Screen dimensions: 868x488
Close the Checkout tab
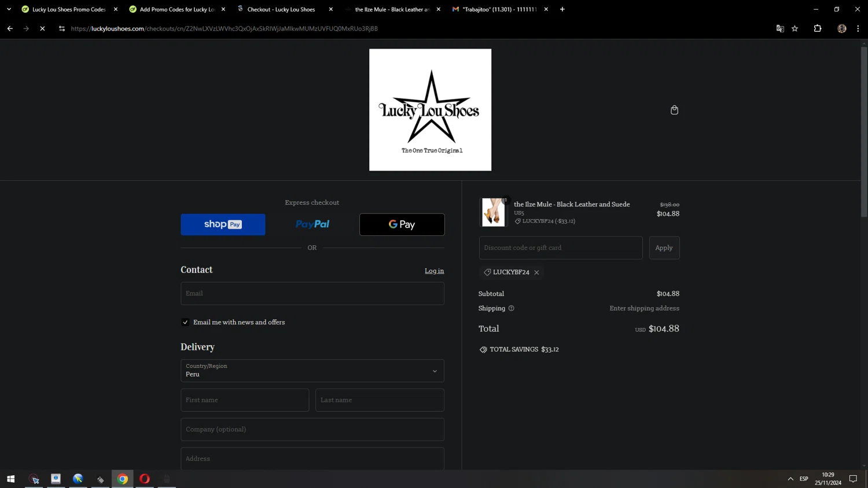tap(331, 9)
